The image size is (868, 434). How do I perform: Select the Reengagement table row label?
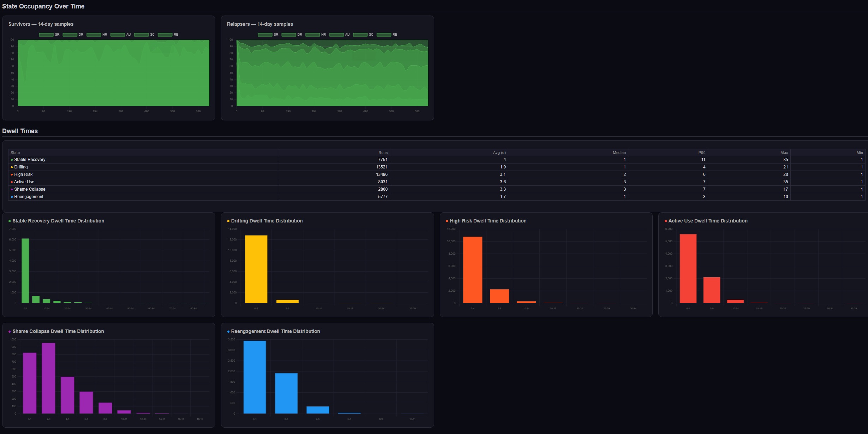tap(29, 197)
